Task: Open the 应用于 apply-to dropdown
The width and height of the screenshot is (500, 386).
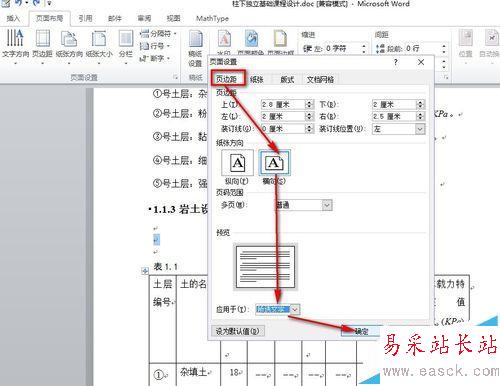Action: pos(295,309)
